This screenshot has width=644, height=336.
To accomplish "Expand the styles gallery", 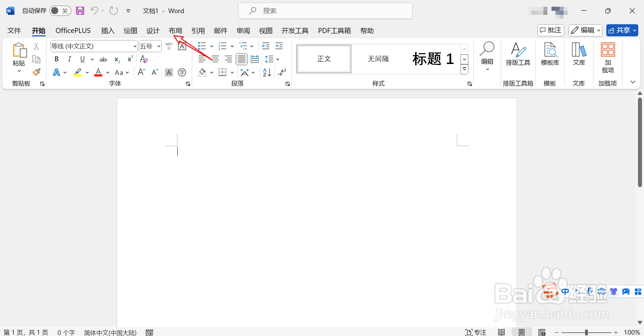I will [464, 69].
